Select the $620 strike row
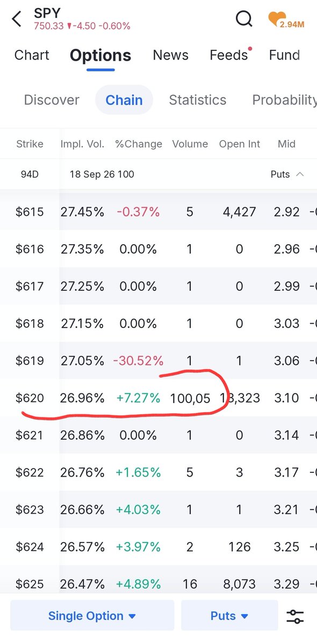This screenshot has width=317, height=644. [x=158, y=398]
